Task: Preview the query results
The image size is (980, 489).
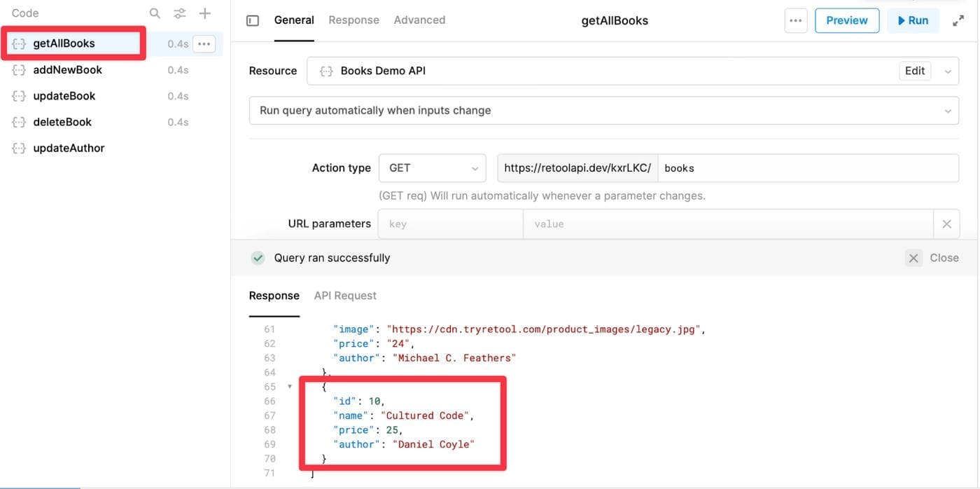Action: click(846, 20)
